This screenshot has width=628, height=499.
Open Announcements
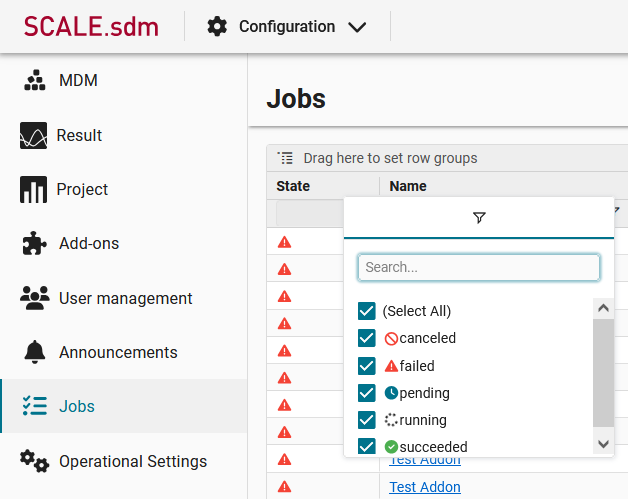click(118, 352)
